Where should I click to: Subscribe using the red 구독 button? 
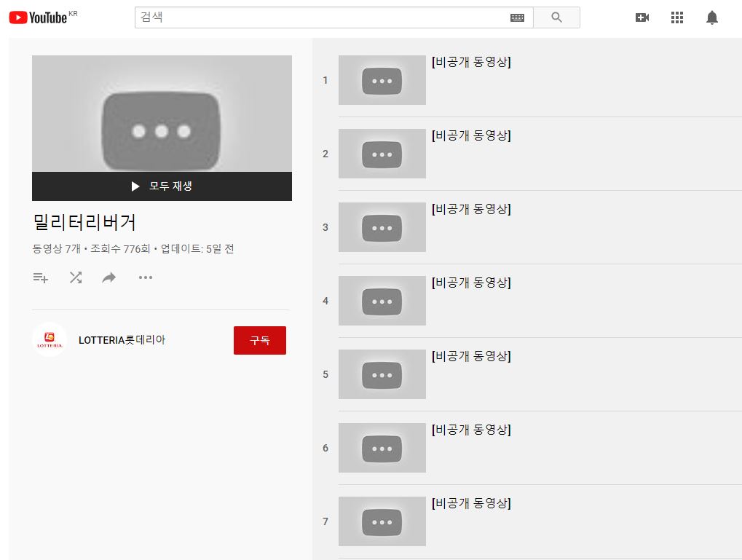click(x=259, y=340)
